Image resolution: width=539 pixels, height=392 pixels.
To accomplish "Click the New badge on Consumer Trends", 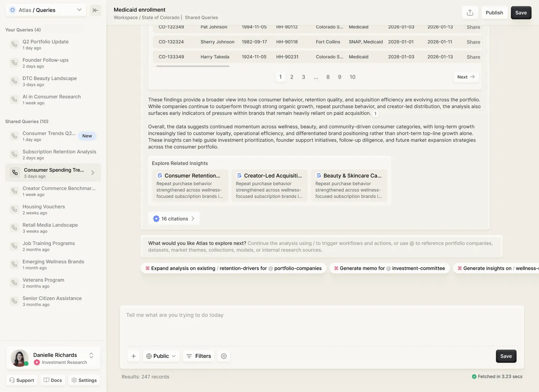I will pos(87,136).
